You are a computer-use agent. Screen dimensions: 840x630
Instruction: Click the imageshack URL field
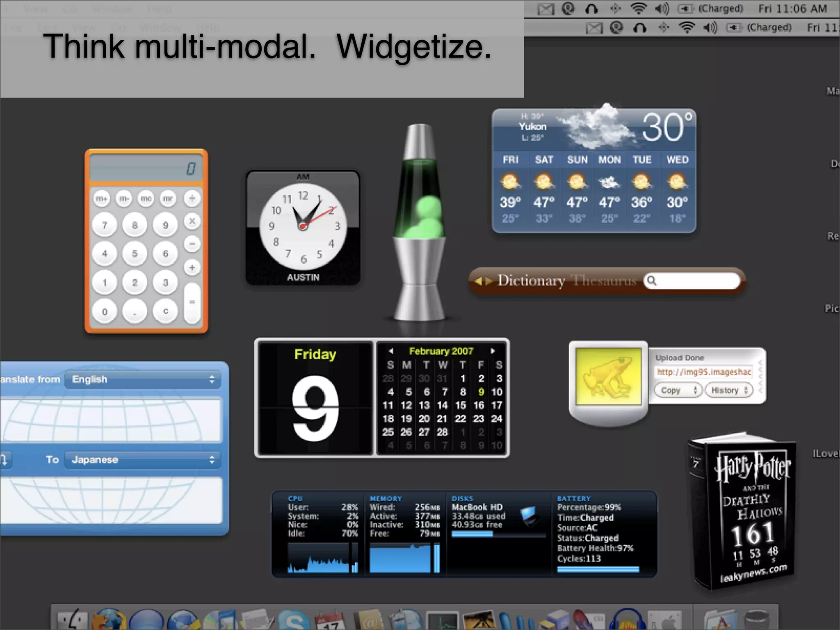704,372
